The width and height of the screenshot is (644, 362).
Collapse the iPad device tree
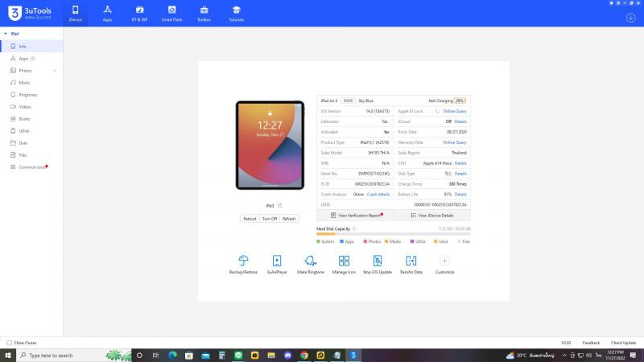[6, 34]
